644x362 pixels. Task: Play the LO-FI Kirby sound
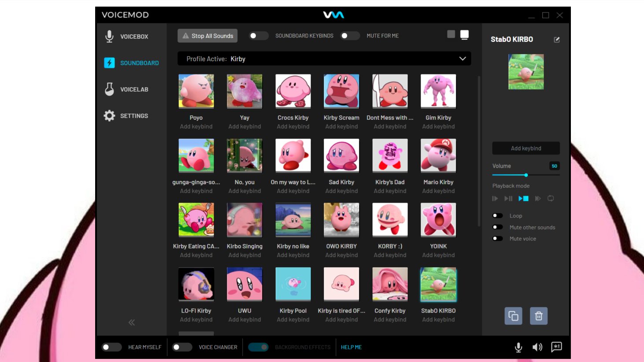pos(196,284)
